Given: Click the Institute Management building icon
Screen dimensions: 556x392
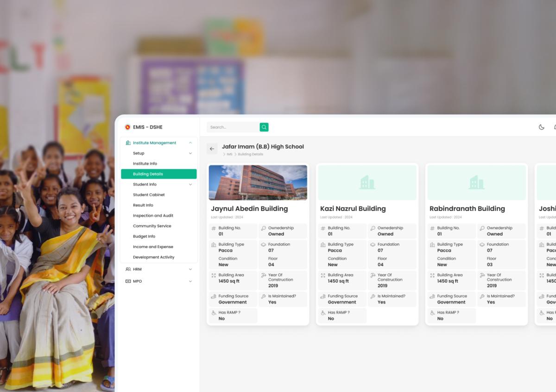Looking at the screenshot, I should [127, 143].
